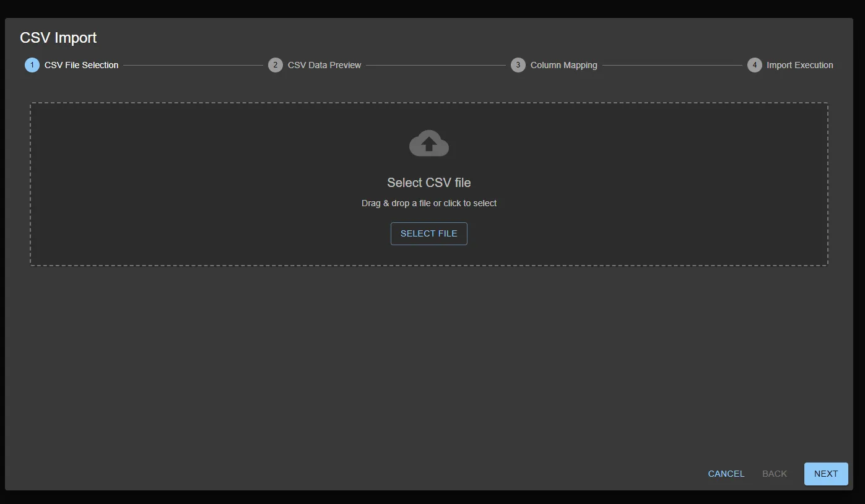Click the connector line between steps 2 and 3
Image resolution: width=865 pixels, height=504 pixels.
(436, 65)
